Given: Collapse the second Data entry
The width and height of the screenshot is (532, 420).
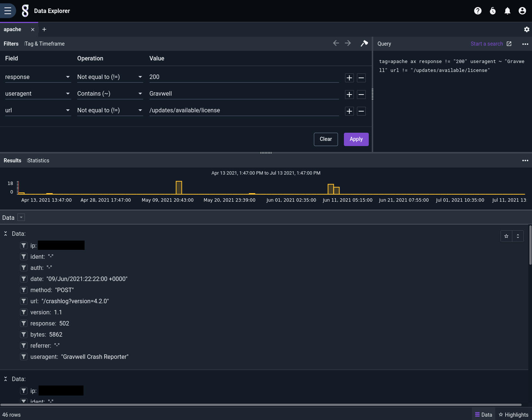Looking at the screenshot, I should click(x=6, y=379).
